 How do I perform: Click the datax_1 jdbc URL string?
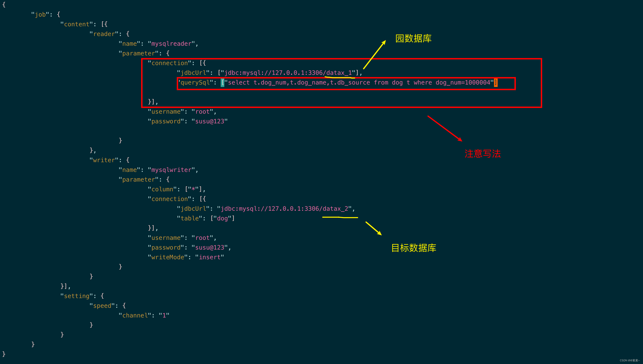tap(288, 73)
